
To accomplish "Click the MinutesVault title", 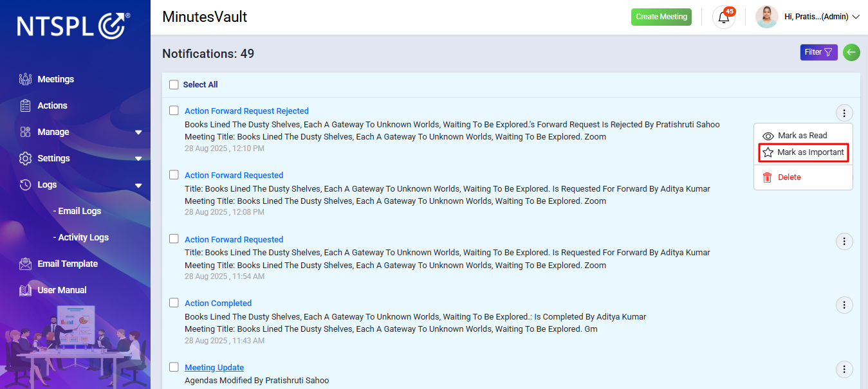I will point(205,17).
